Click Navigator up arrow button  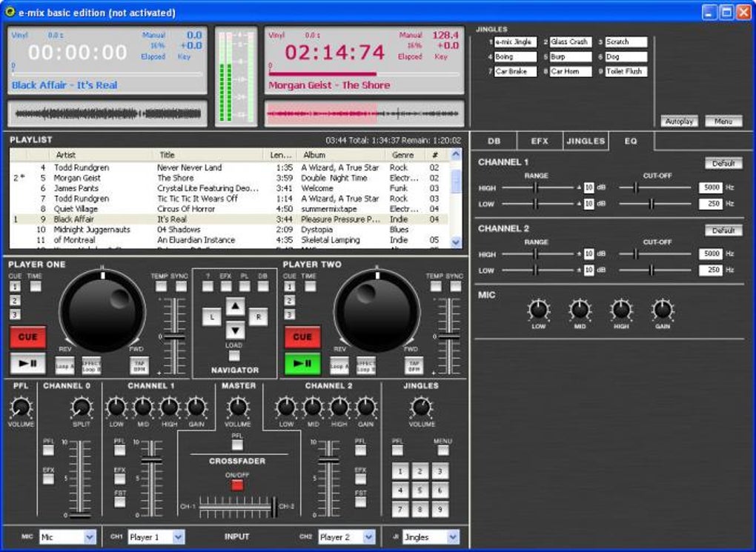235,306
